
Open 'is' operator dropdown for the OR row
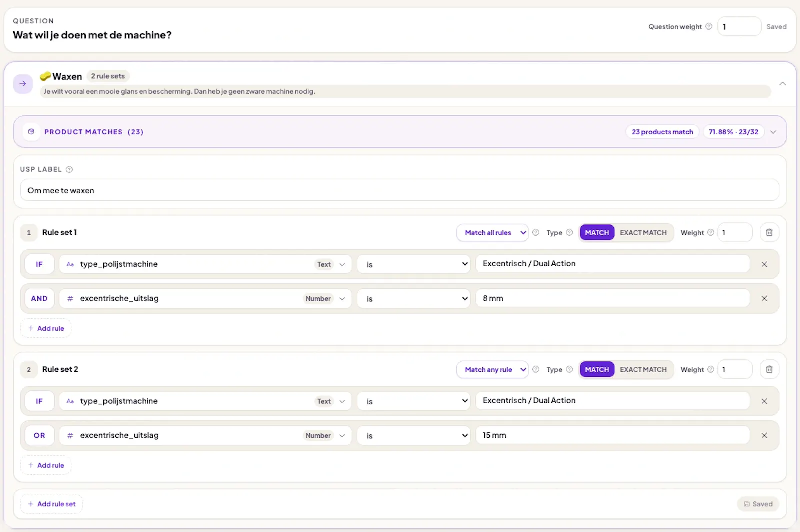coord(413,436)
